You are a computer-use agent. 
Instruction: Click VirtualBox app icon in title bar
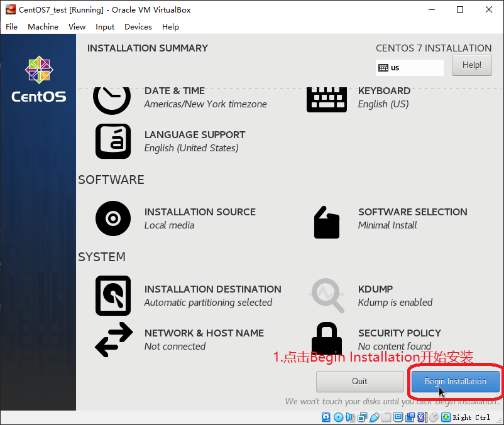pos(11,9)
